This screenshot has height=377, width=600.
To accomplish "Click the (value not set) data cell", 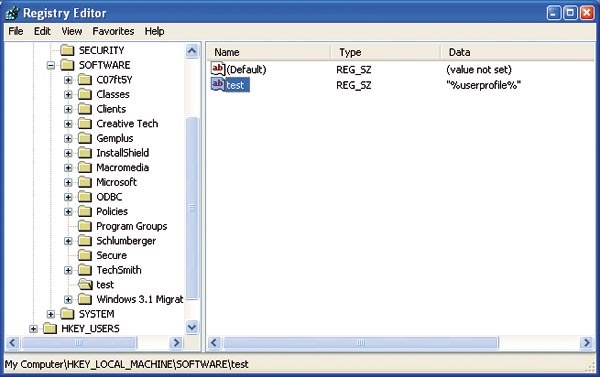I will (x=479, y=69).
